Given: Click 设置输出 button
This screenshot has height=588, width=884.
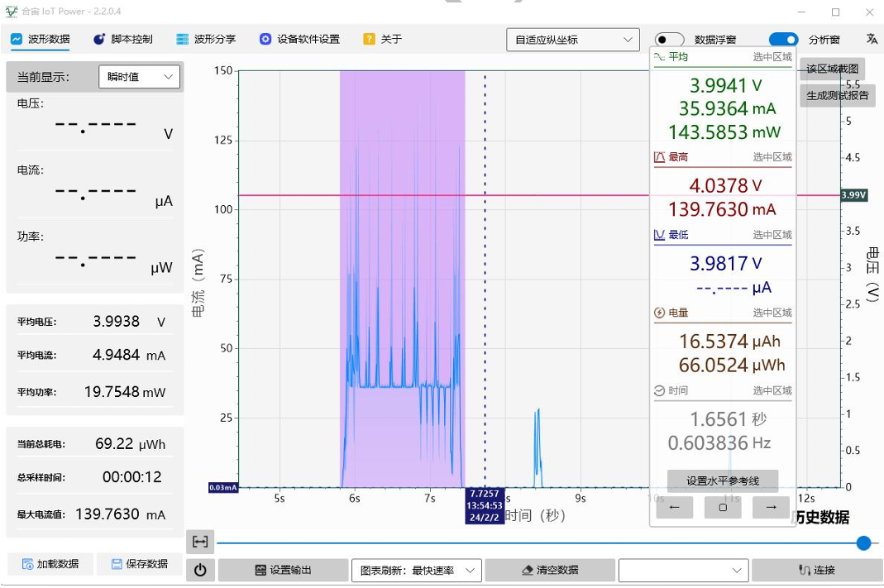Looking at the screenshot, I should pos(283,570).
